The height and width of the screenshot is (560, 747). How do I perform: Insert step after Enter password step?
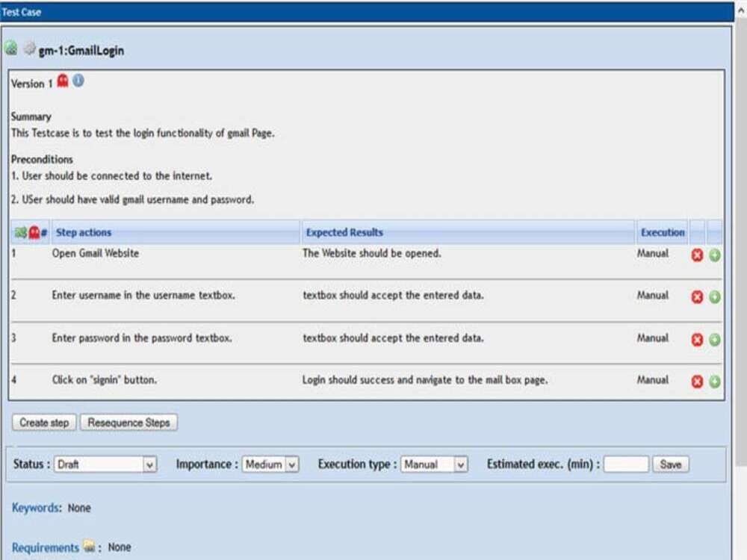(715, 340)
